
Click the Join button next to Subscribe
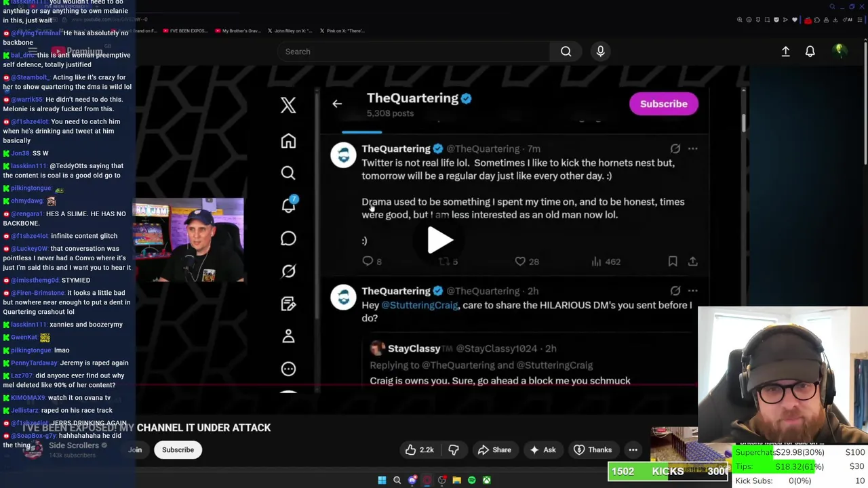pos(135,449)
